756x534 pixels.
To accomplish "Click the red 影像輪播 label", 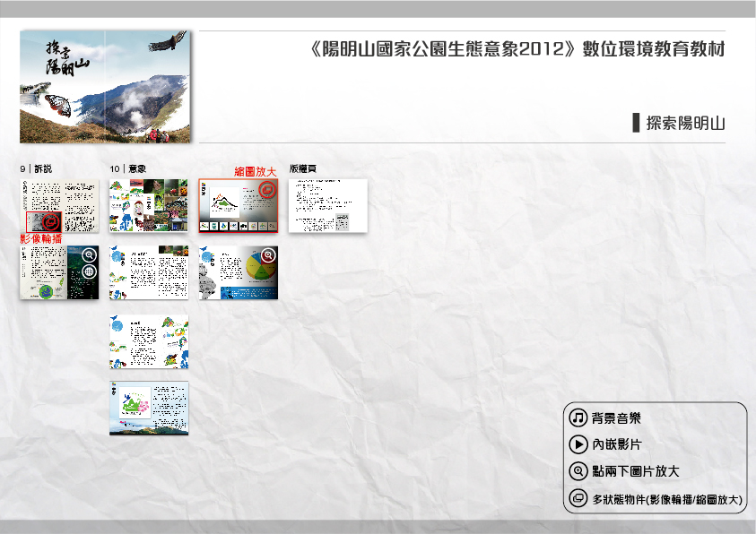I will pos(41,239).
